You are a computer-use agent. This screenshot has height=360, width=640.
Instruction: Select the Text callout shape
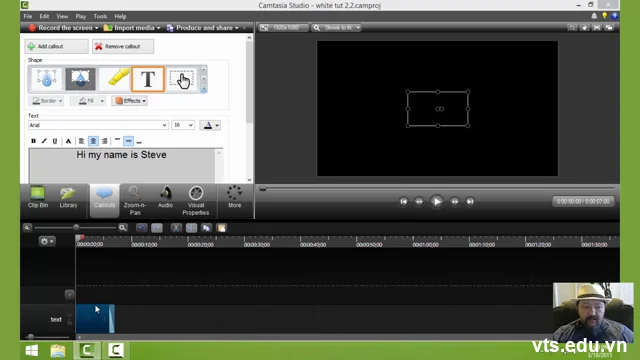(148, 79)
